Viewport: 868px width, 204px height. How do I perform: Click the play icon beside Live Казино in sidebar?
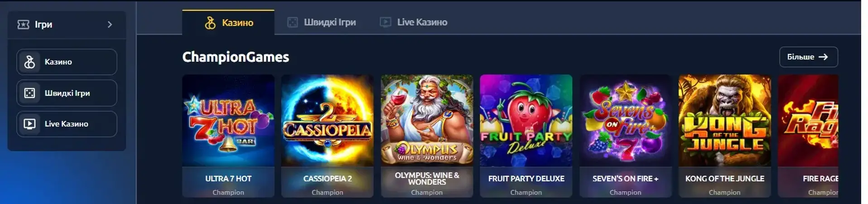coord(29,124)
